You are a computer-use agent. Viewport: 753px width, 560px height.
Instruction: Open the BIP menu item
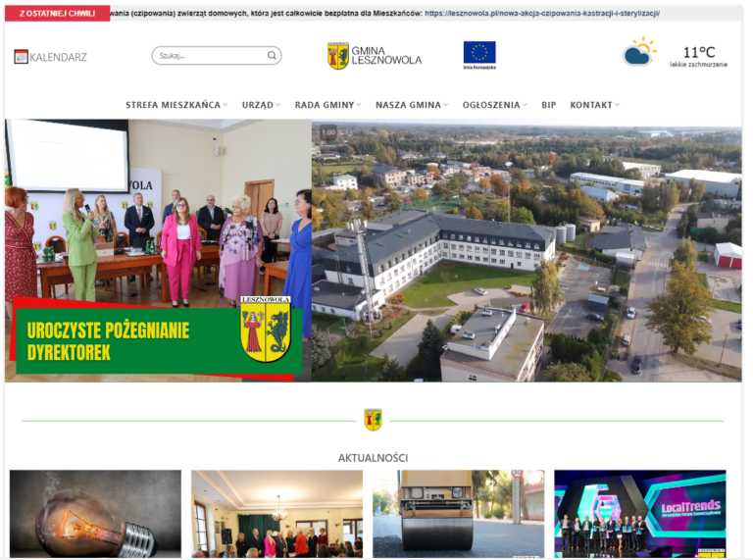click(548, 105)
